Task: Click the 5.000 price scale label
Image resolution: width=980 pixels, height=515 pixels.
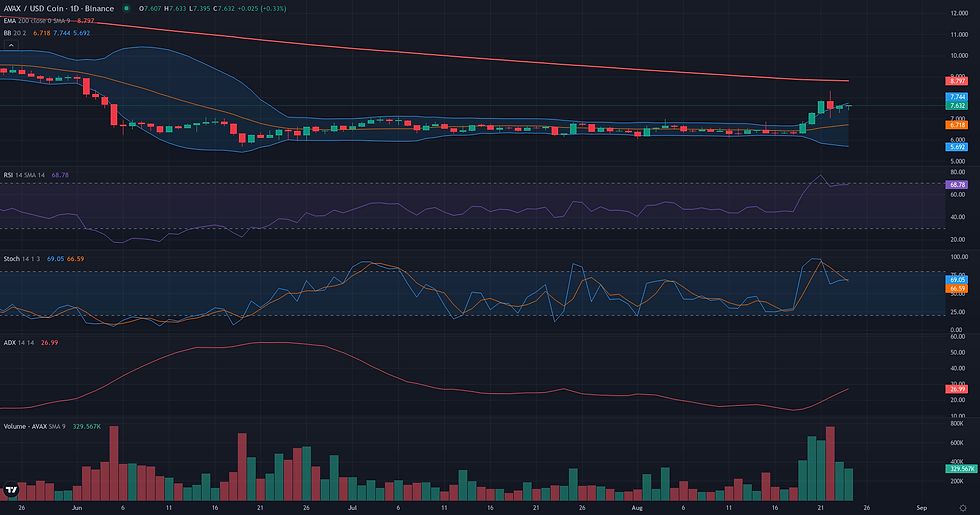Action: [x=959, y=161]
